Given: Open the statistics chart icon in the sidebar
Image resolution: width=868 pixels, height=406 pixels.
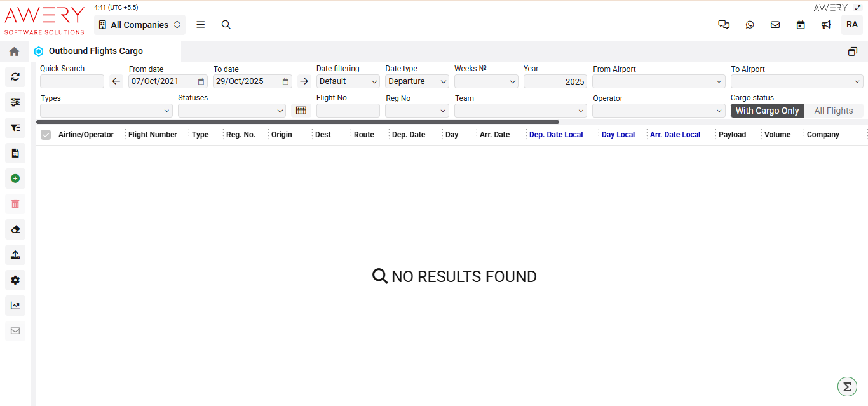Looking at the screenshot, I should coord(15,306).
